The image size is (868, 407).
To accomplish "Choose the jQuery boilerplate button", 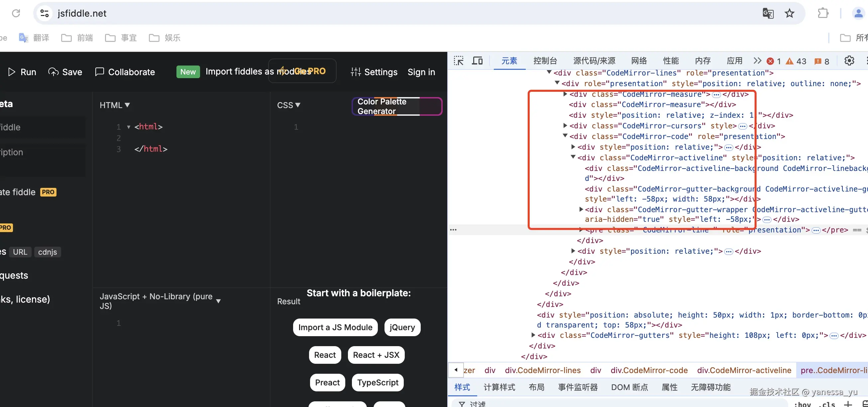I will click(402, 327).
